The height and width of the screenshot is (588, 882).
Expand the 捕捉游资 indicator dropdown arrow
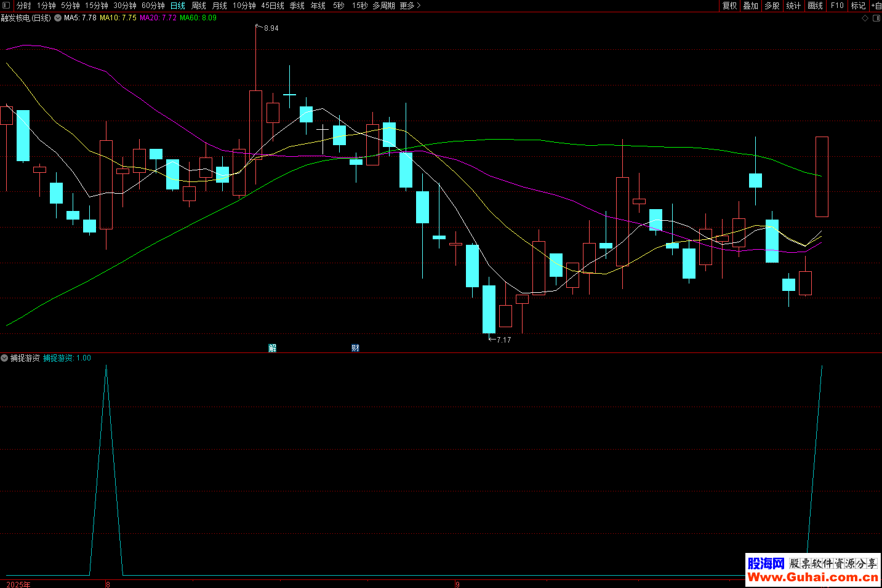(x=5, y=358)
